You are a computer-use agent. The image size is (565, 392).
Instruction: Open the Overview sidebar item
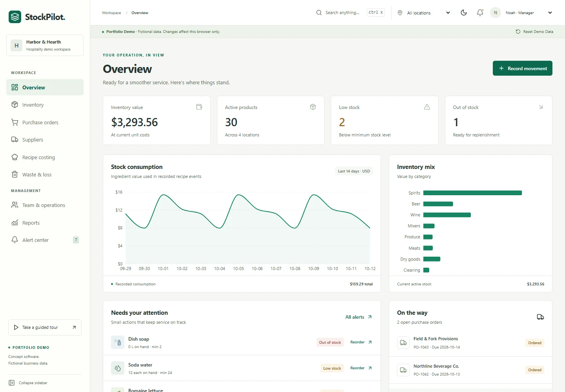[45, 87]
